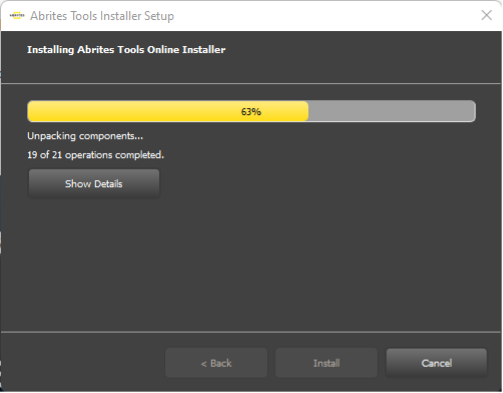Click the 63% label on progress bar
The width and height of the screenshot is (503, 393).
tap(251, 112)
